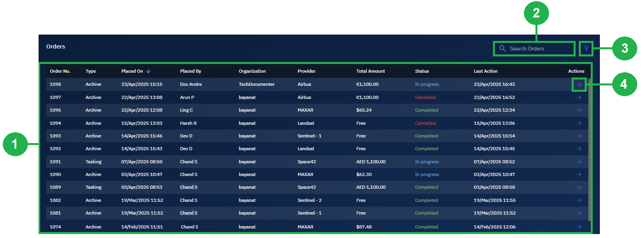Open details arrow for order 1098
The height and width of the screenshot is (238, 644).
tap(579, 85)
